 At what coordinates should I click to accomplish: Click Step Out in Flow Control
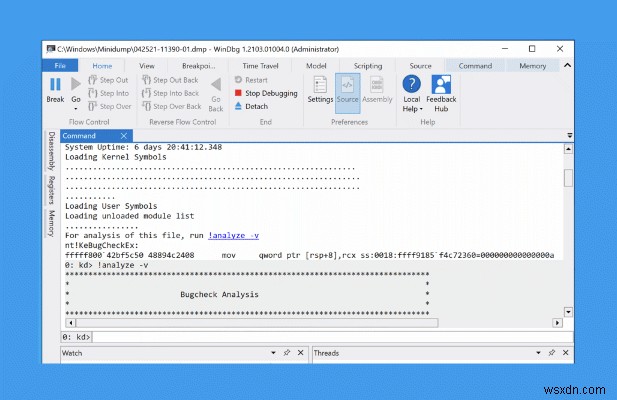pos(109,80)
